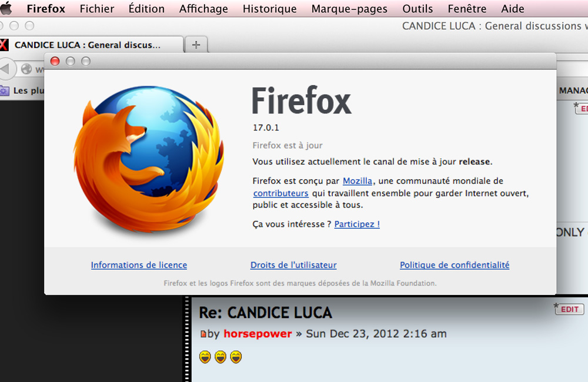
Task: Open the Apple menu
Action: [x=6, y=9]
